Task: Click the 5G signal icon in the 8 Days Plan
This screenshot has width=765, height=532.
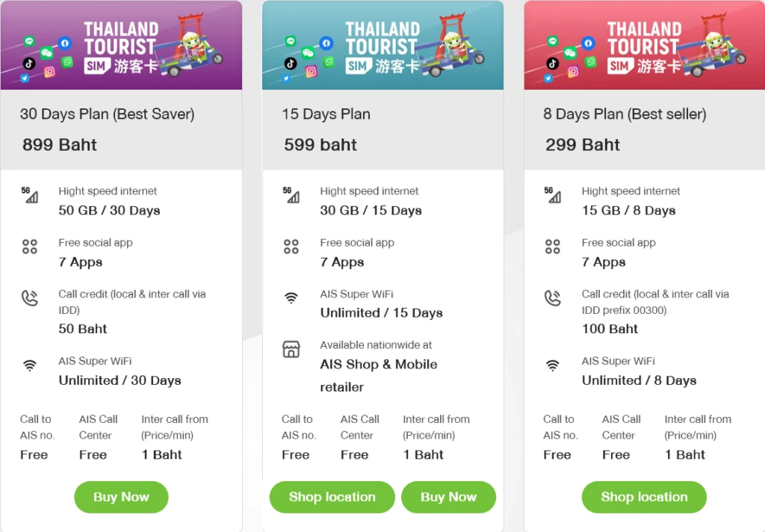Action: (553, 195)
